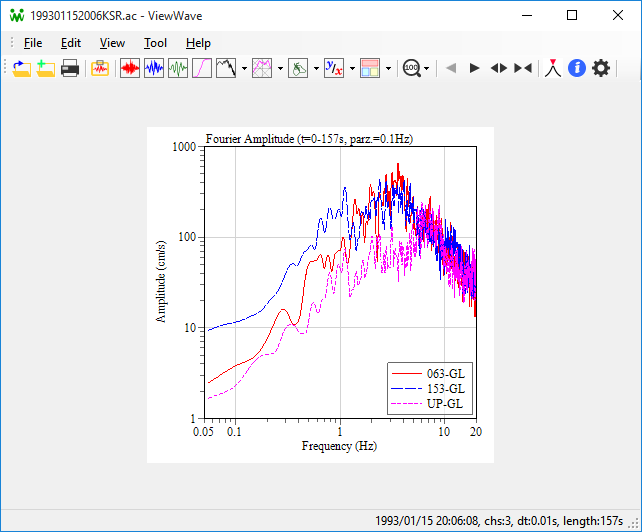The image size is (642, 532).
Task: Click the y/x spectral ratio icon
Action: click(334, 68)
